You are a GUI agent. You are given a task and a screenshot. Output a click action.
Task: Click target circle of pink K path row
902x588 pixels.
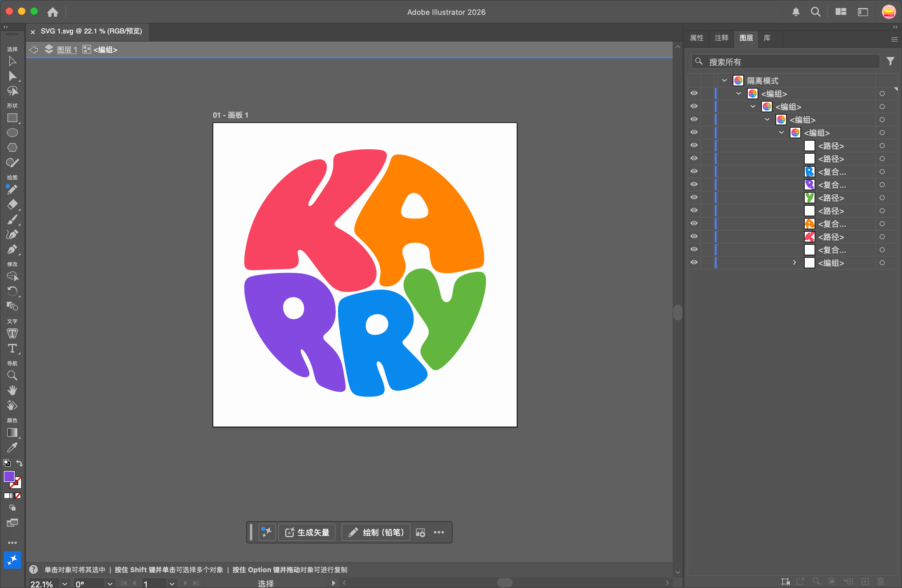(x=882, y=237)
